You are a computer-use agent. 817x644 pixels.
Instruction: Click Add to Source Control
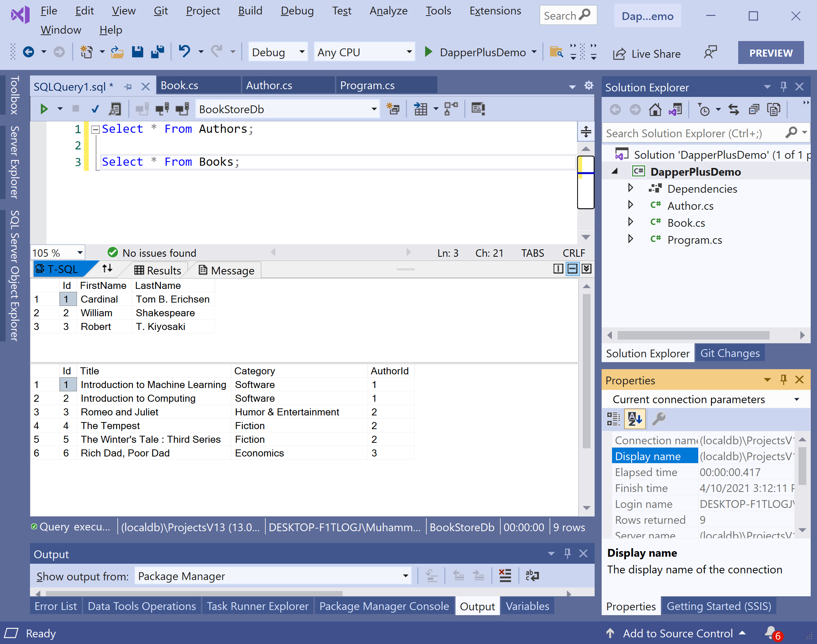[677, 633]
